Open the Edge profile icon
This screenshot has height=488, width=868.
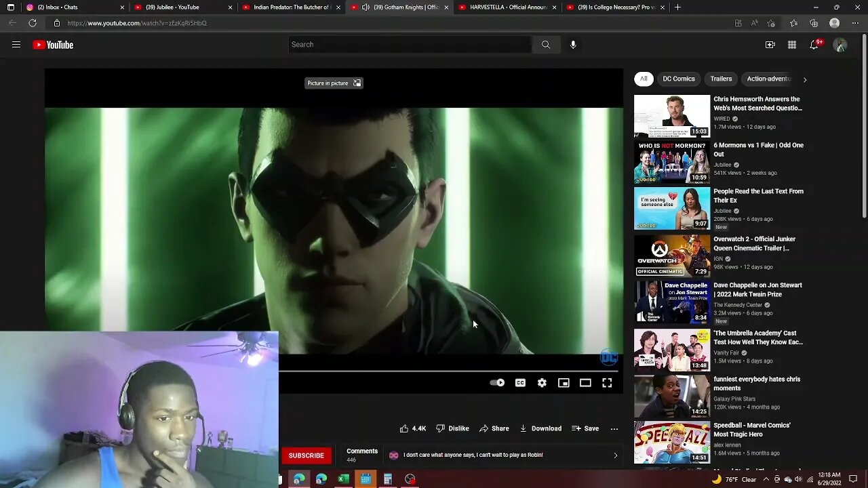tap(835, 23)
